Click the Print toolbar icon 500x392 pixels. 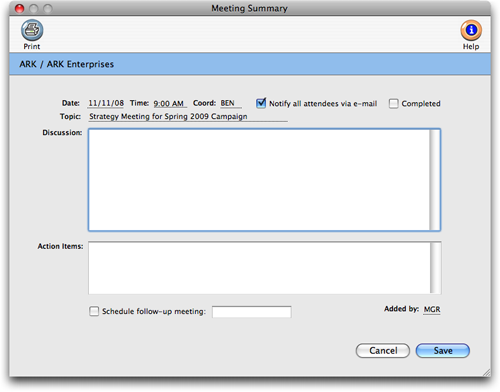[x=32, y=30]
